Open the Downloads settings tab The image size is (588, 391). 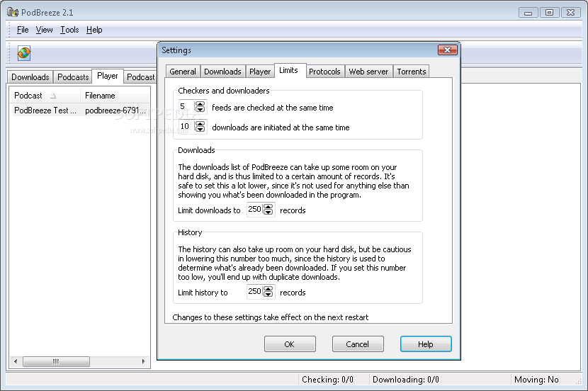coord(222,72)
